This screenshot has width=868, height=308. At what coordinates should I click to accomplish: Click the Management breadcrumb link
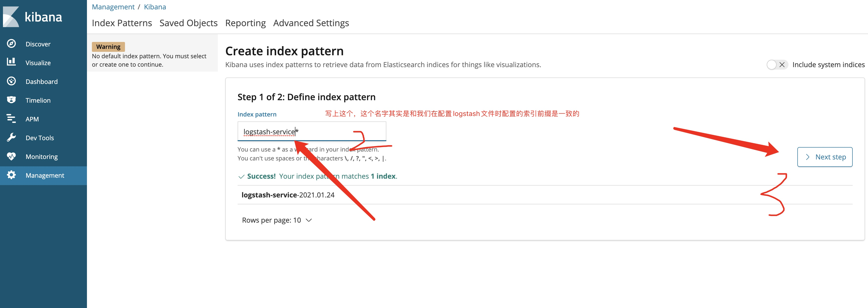pos(113,7)
